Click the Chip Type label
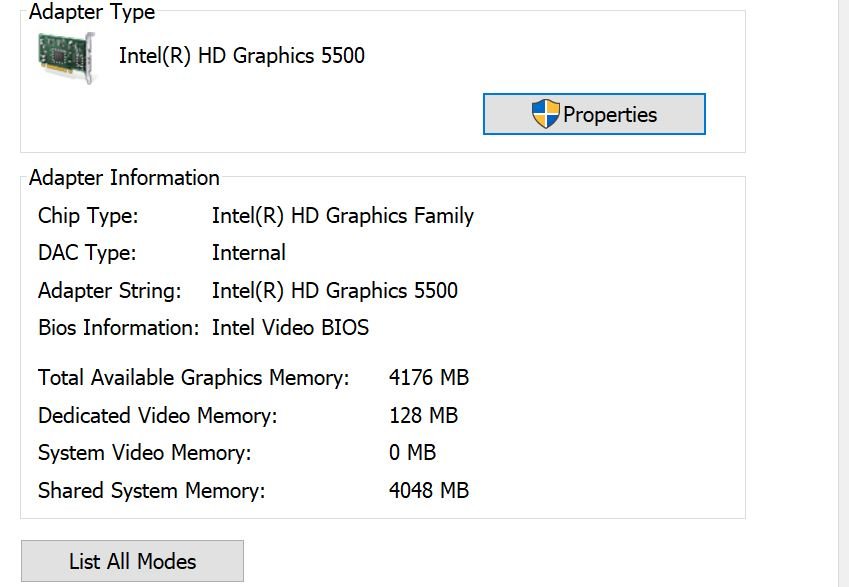 (88, 216)
